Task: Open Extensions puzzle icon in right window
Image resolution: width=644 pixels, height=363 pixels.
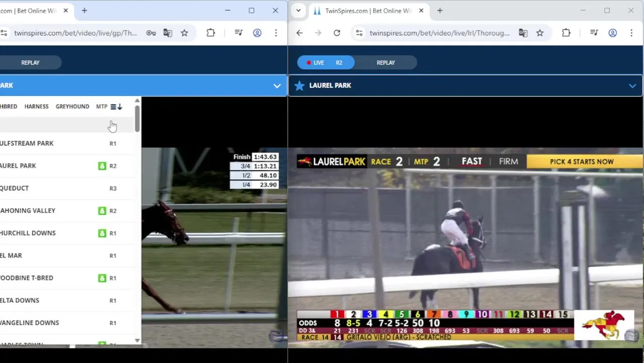Action: coord(566,33)
